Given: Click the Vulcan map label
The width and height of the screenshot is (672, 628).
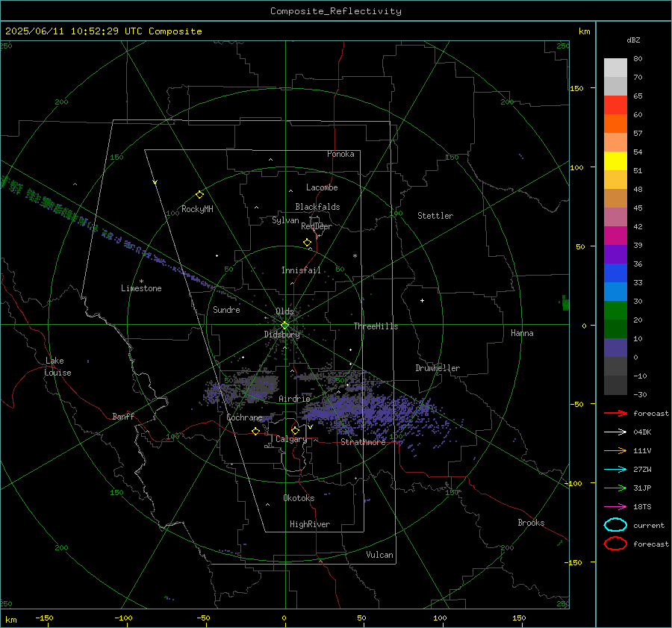Looking at the screenshot, I should point(380,555).
